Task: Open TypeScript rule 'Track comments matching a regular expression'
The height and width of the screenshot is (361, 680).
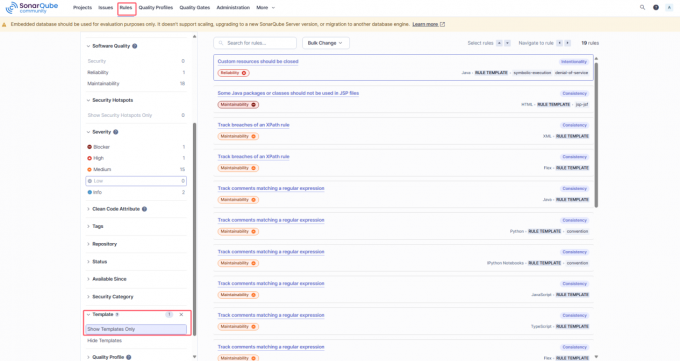Action: 271,315
